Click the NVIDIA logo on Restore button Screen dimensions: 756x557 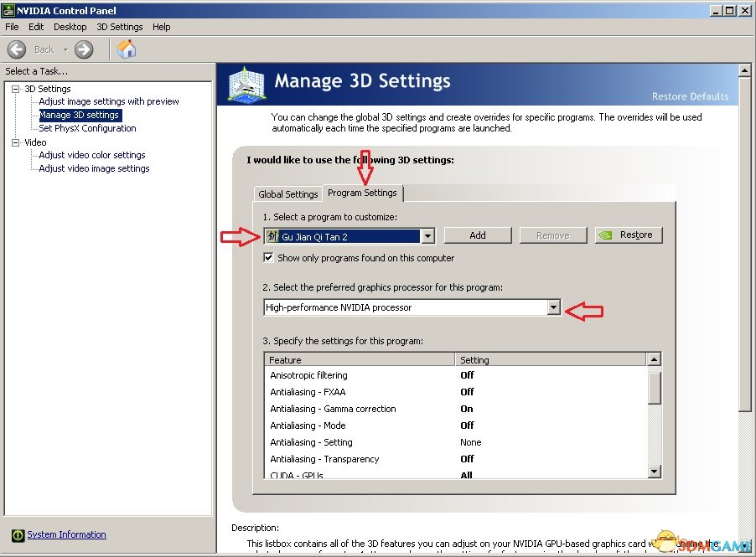pos(608,235)
